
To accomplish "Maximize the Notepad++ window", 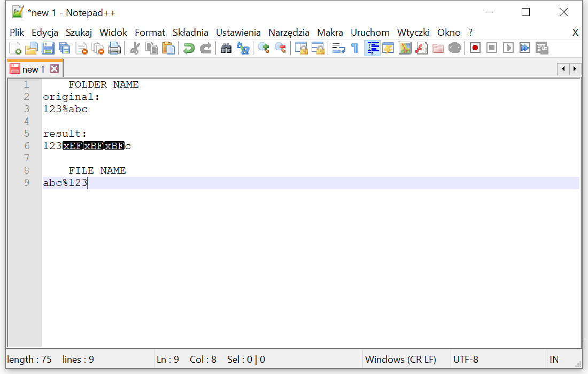I will (526, 12).
